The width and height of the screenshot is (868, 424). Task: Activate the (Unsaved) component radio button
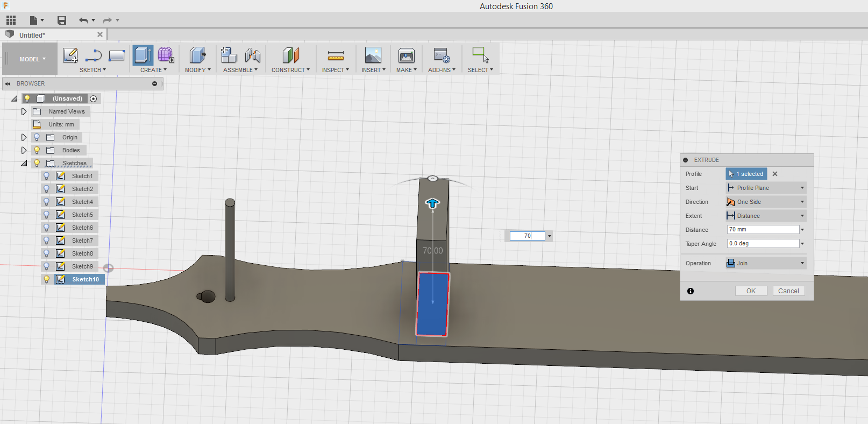(x=94, y=98)
